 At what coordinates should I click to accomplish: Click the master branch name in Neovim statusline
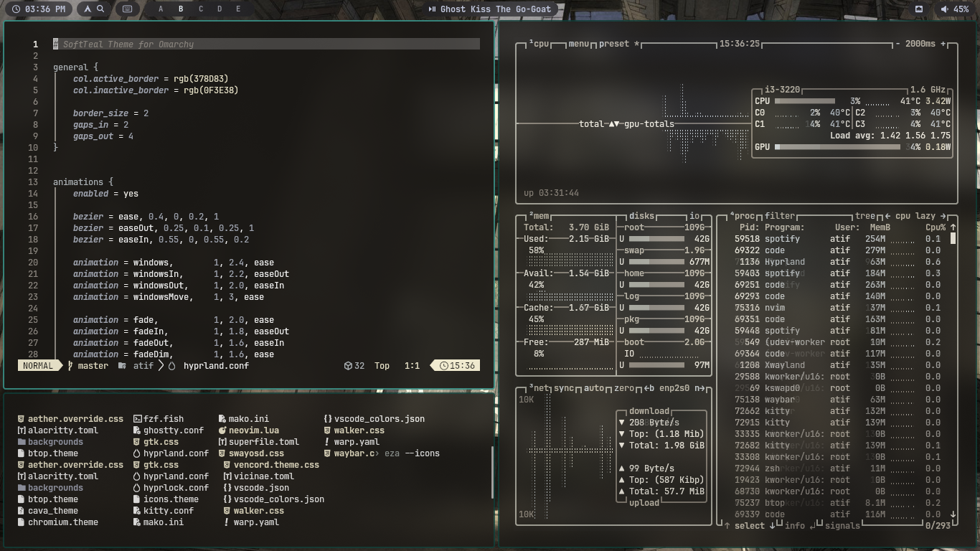point(93,366)
